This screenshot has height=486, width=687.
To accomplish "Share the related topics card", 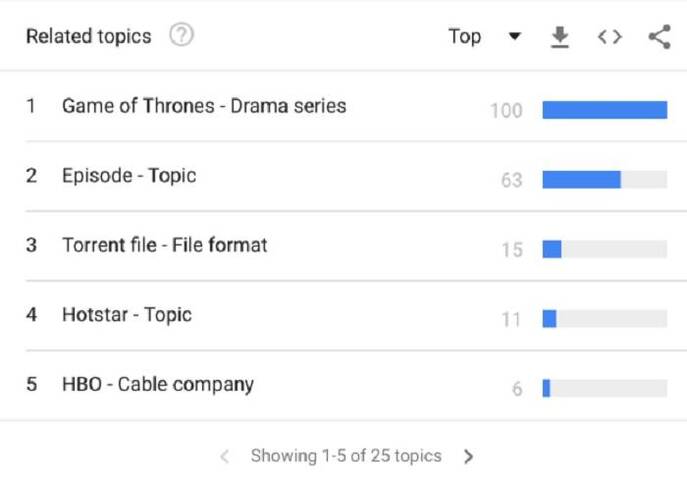I will click(659, 37).
